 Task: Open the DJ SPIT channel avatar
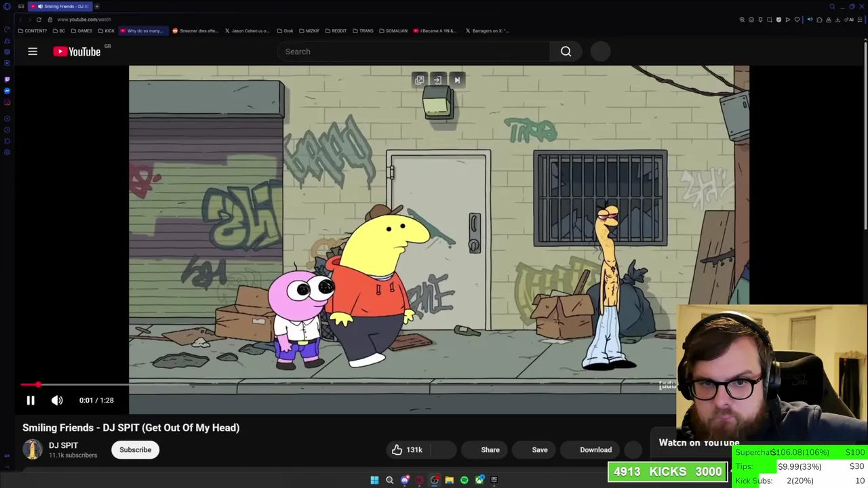[32, 449]
